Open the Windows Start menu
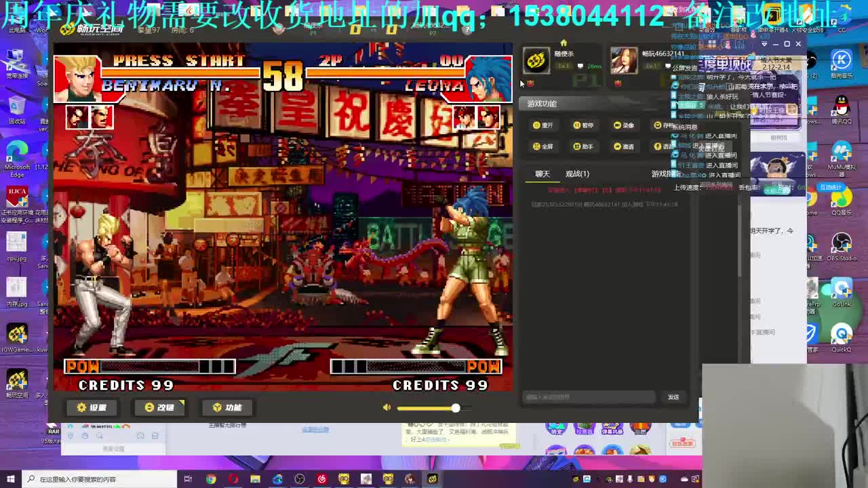 click(10, 479)
